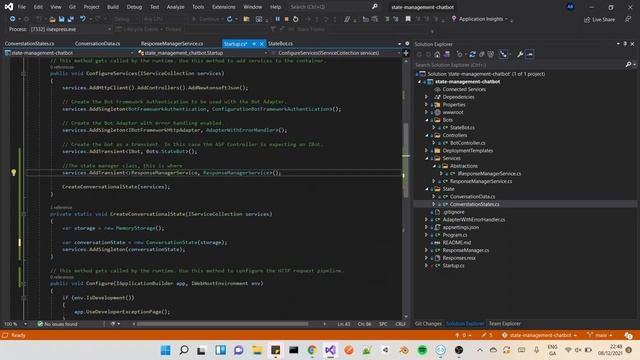Screen dimensions: 640x360
Task: Click the Switch Views icon in Solution Explorer
Action: [x=447, y=54]
